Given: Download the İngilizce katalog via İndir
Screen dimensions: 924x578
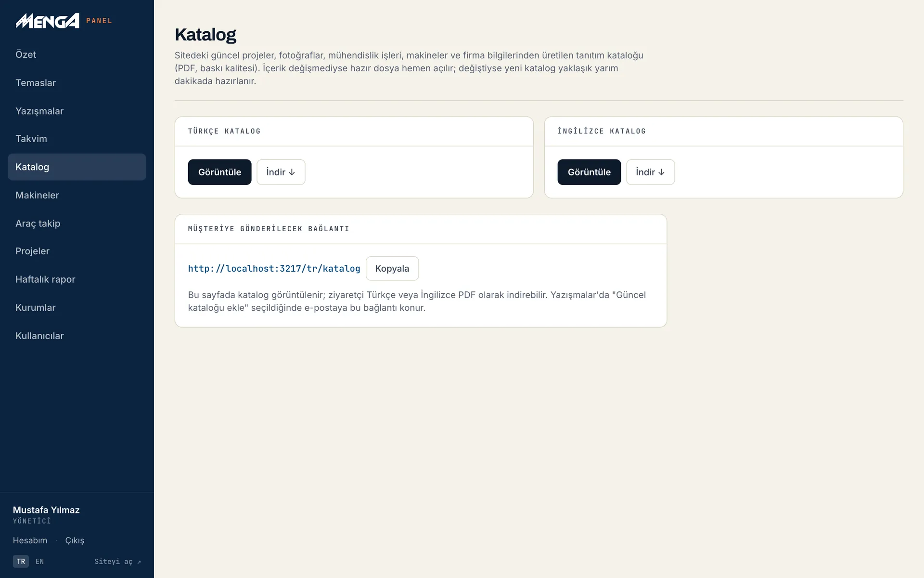Looking at the screenshot, I should 651,172.
